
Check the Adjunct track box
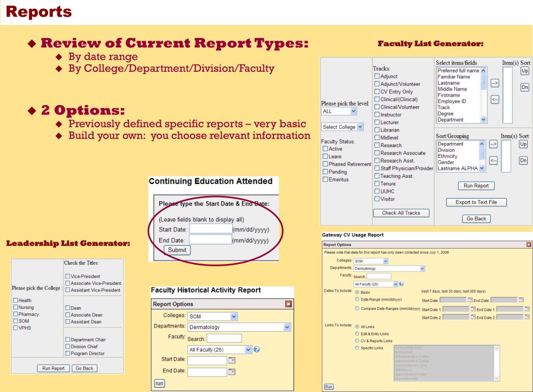[377, 76]
